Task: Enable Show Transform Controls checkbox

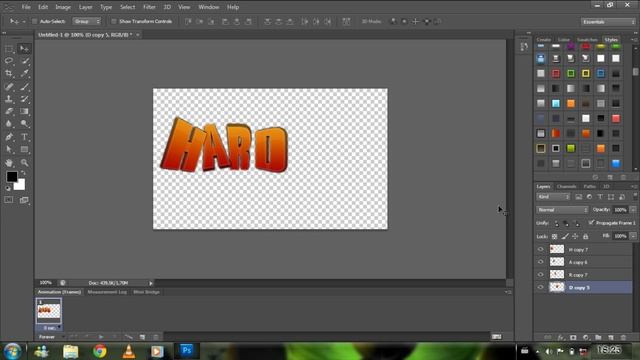Action: click(114, 21)
